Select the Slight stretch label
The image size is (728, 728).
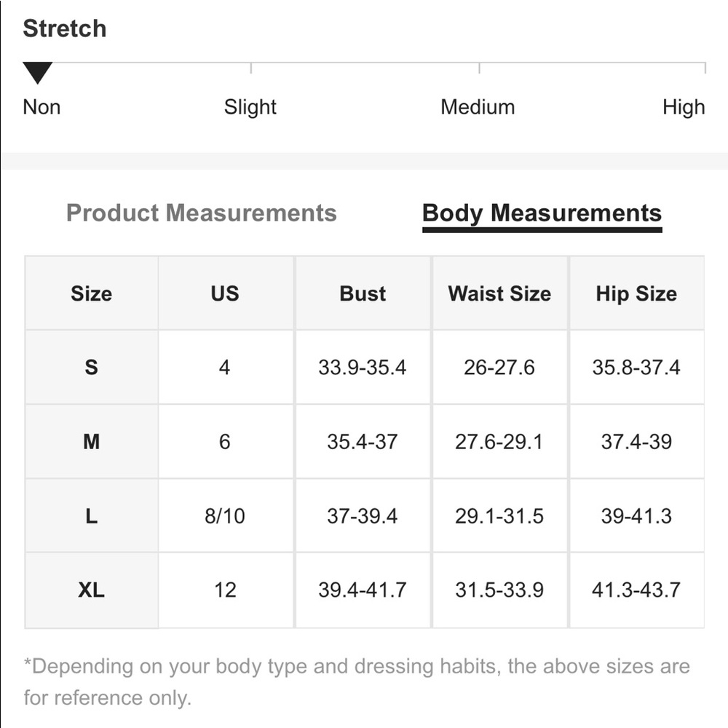coord(250,107)
